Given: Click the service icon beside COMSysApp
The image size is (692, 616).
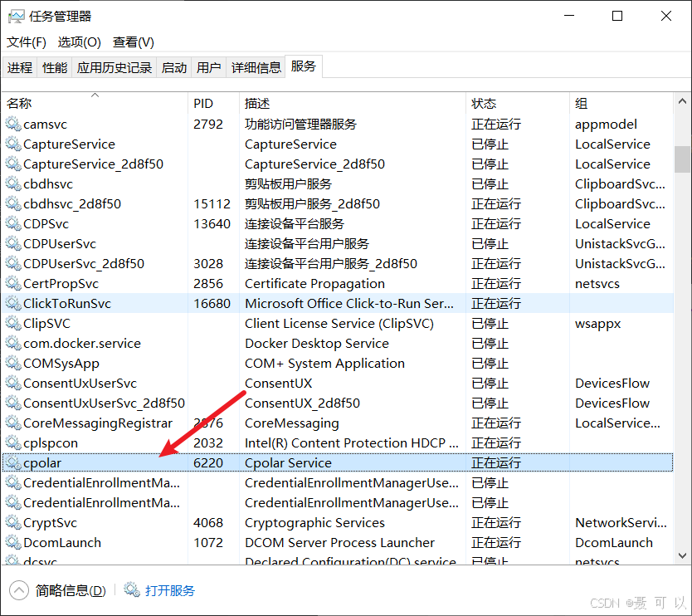Looking at the screenshot, I should click(x=13, y=363).
